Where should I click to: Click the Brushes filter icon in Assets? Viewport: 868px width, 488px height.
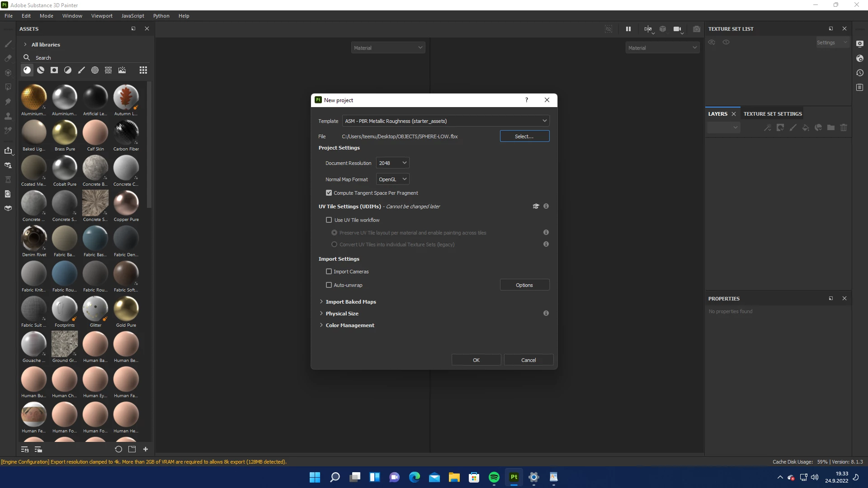click(81, 70)
